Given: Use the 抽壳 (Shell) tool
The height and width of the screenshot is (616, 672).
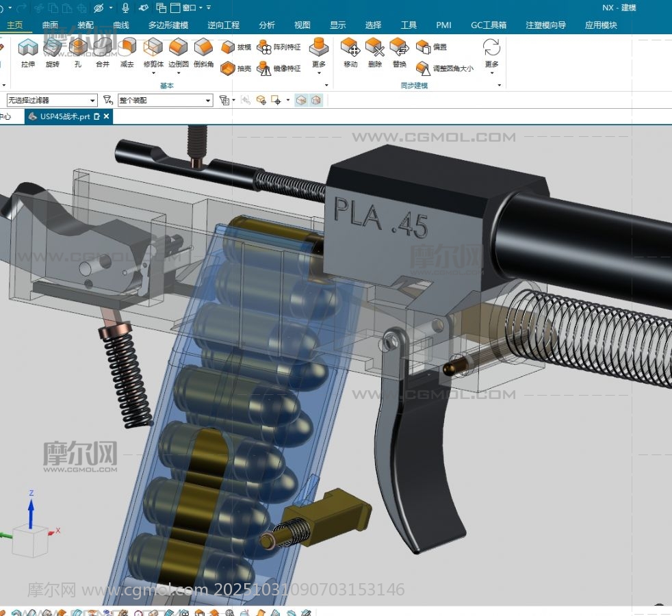Looking at the screenshot, I should pos(237,68).
